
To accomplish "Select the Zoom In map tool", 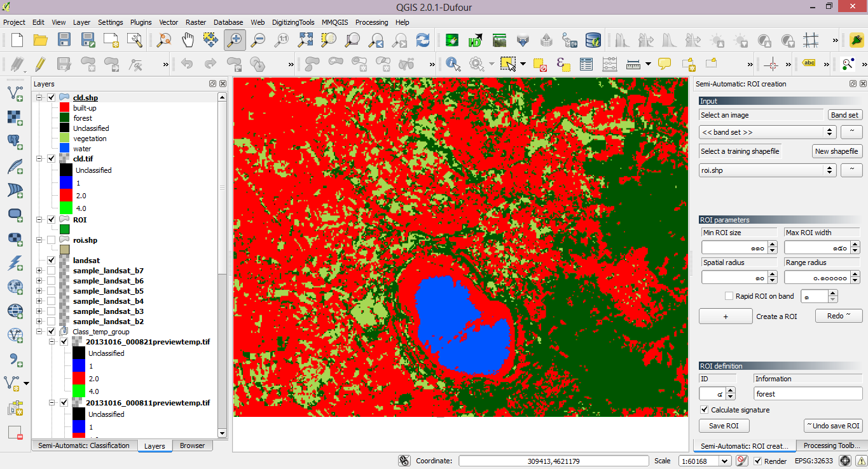I will pyautogui.click(x=235, y=39).
